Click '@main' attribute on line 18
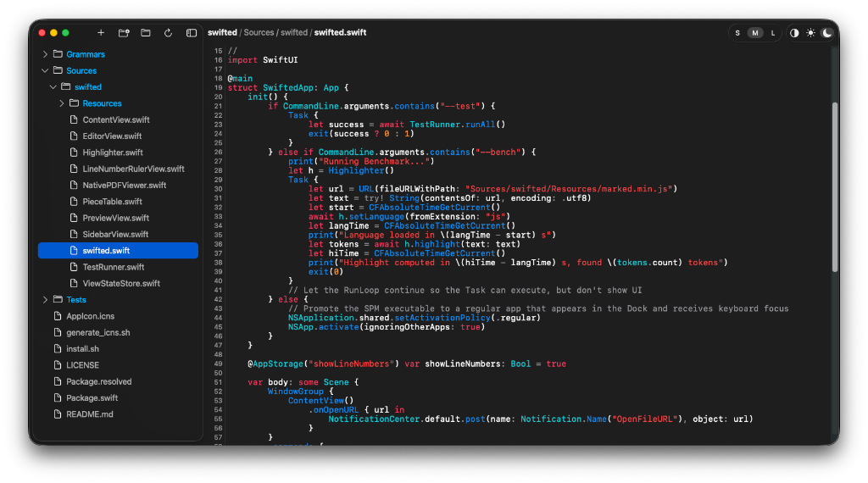 click(x=240, y=79)
